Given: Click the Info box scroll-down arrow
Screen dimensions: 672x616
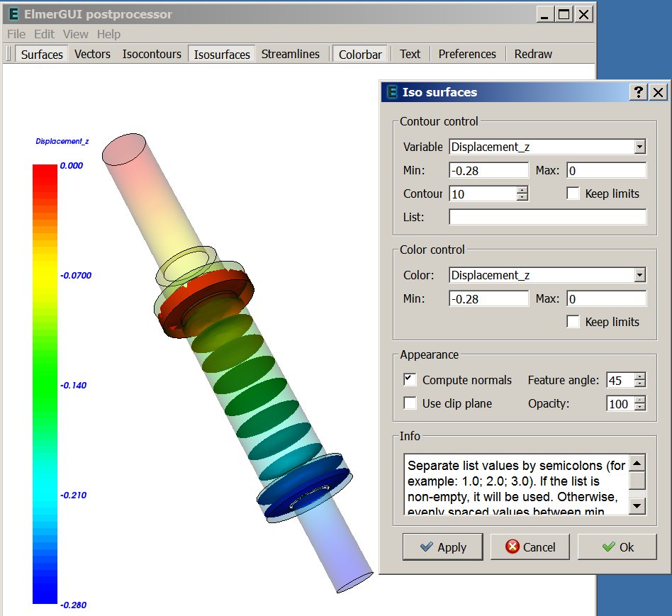Looking at the screenshot, I should coord(637,506).
